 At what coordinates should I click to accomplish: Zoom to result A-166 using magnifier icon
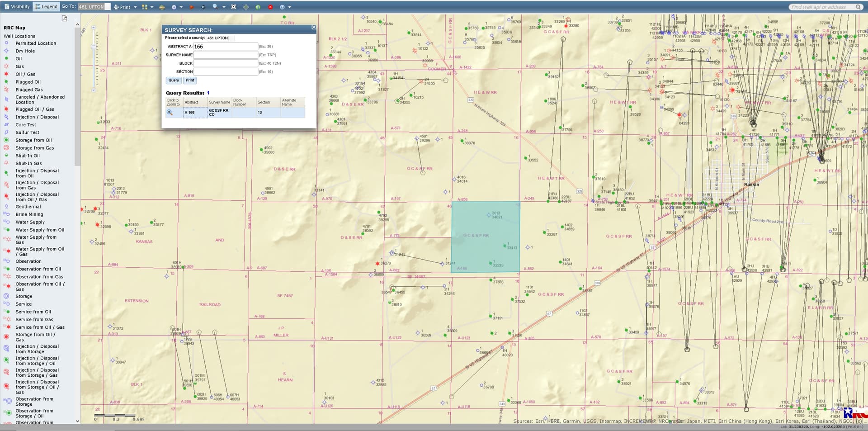tap(170, 113)
